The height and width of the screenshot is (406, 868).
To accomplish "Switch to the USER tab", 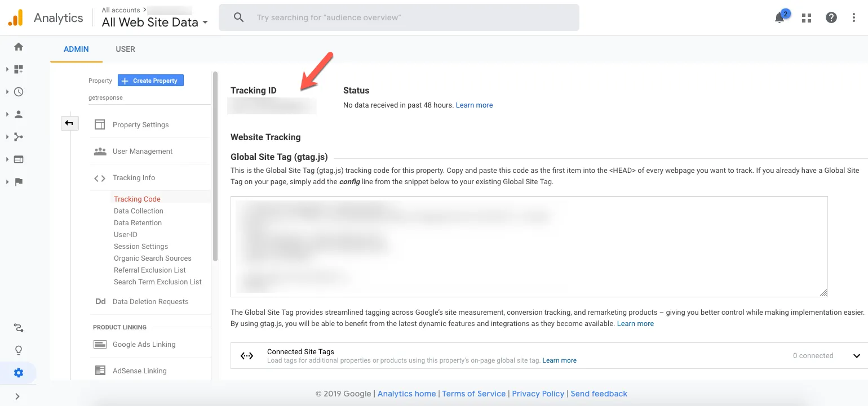I will click(x=125, y=49).
